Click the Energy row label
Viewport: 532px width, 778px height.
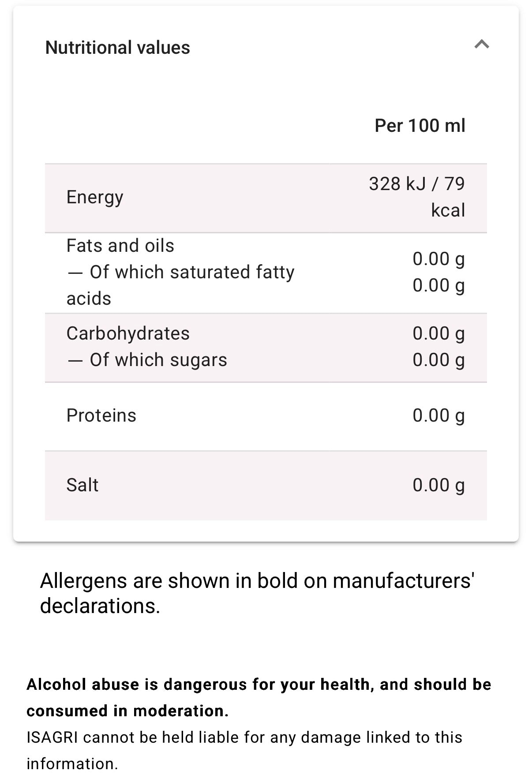(95, 197)
